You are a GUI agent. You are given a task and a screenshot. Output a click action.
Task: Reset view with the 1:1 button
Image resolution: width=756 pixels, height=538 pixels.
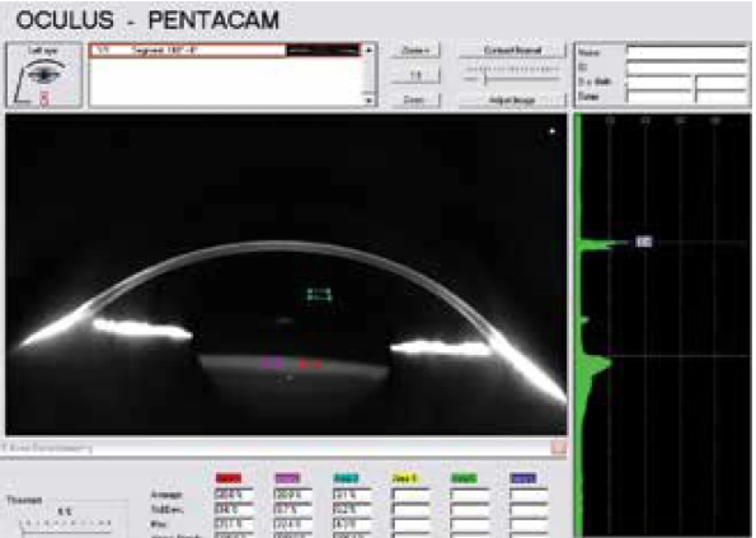(415, 75)
